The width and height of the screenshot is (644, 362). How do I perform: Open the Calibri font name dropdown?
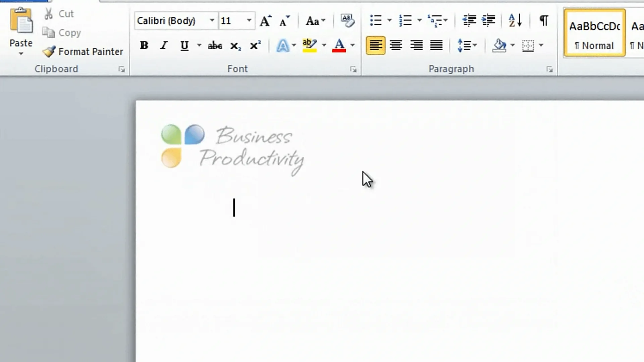pyautogui.click(x=212, y=21)
